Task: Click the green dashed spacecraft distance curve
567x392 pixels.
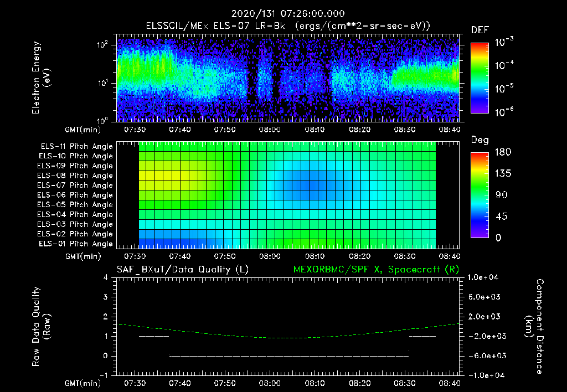Action: (x=288, y=338)
